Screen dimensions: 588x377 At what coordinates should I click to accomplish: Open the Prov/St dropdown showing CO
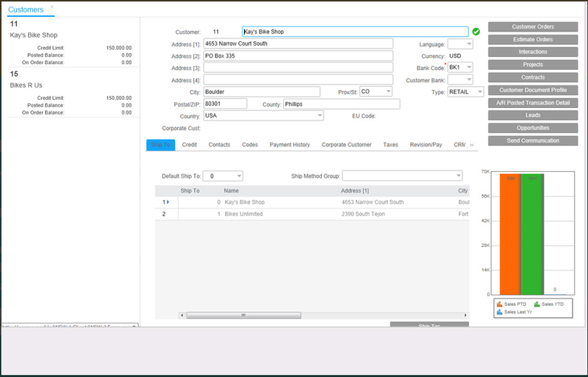tap(388, 92)
